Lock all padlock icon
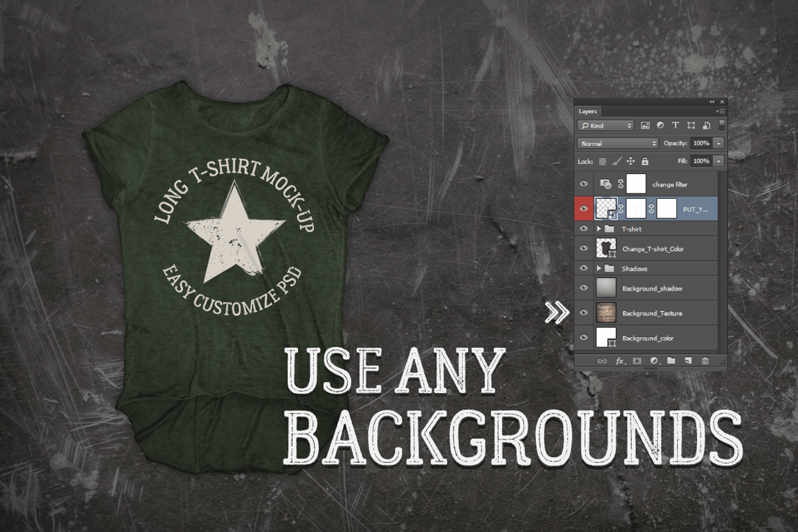798x532 pixels. [645, 161]
